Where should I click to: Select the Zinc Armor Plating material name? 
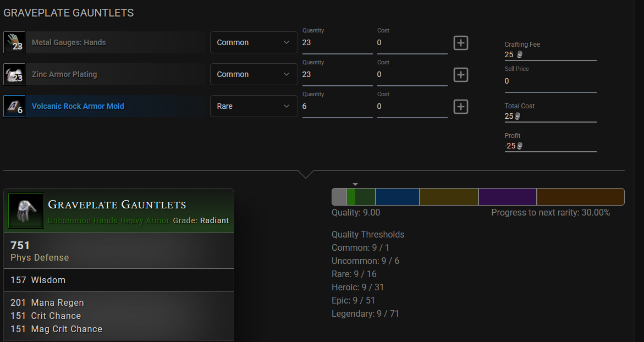(x=64, y=74)
